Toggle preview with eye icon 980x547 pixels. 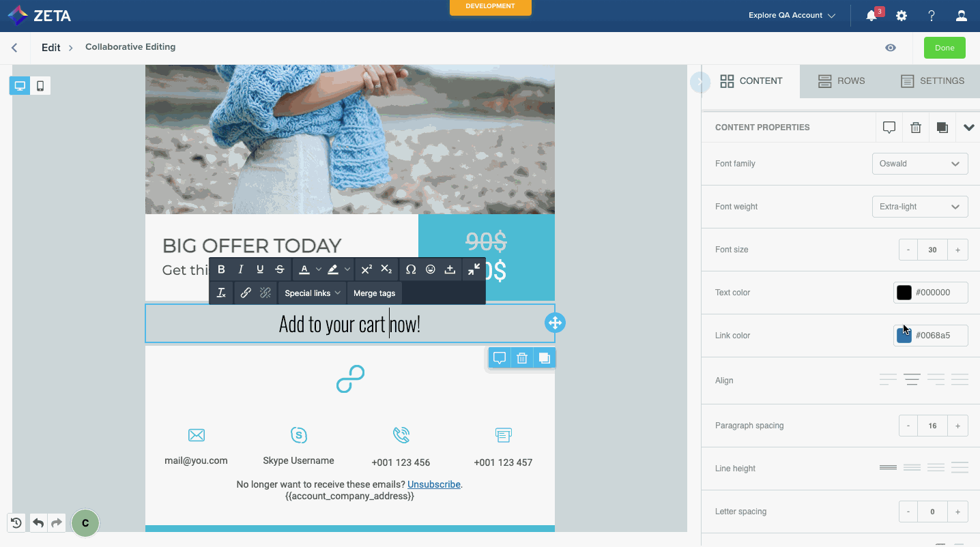(x=891, y=48)
